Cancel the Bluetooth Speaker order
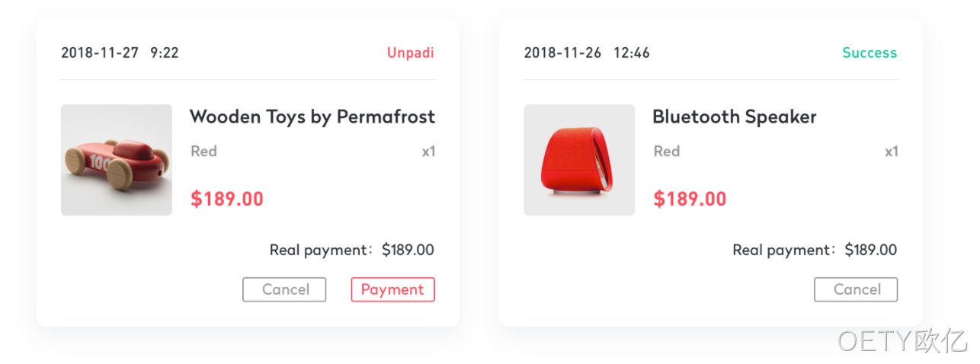Screen dimensions: 980x364 coord(856,289)
